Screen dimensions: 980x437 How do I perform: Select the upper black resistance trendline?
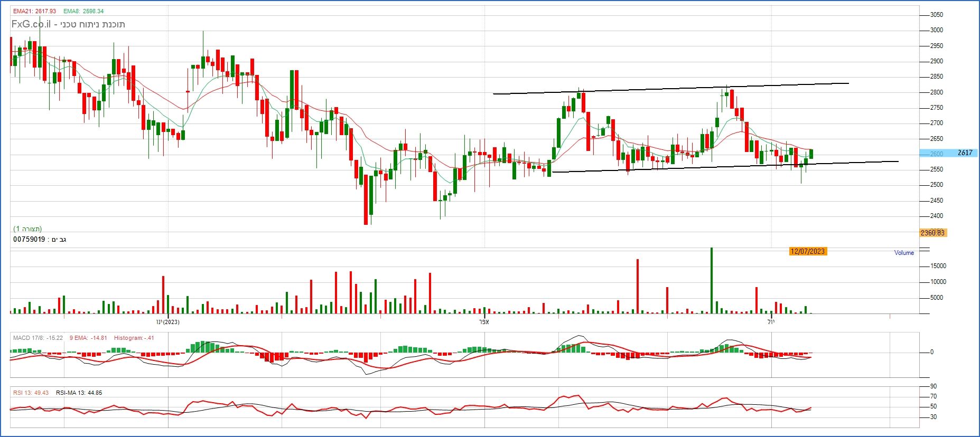coord(671,88)
